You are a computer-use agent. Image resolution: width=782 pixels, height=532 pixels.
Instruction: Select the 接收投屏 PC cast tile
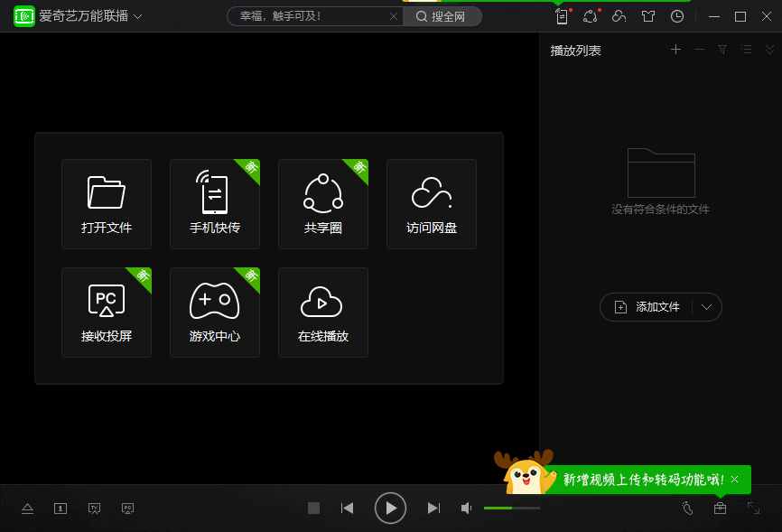[107, 313]
